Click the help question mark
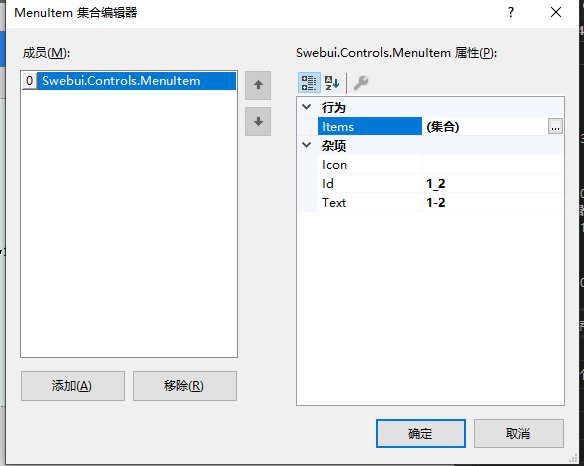 tap(511, 13)
